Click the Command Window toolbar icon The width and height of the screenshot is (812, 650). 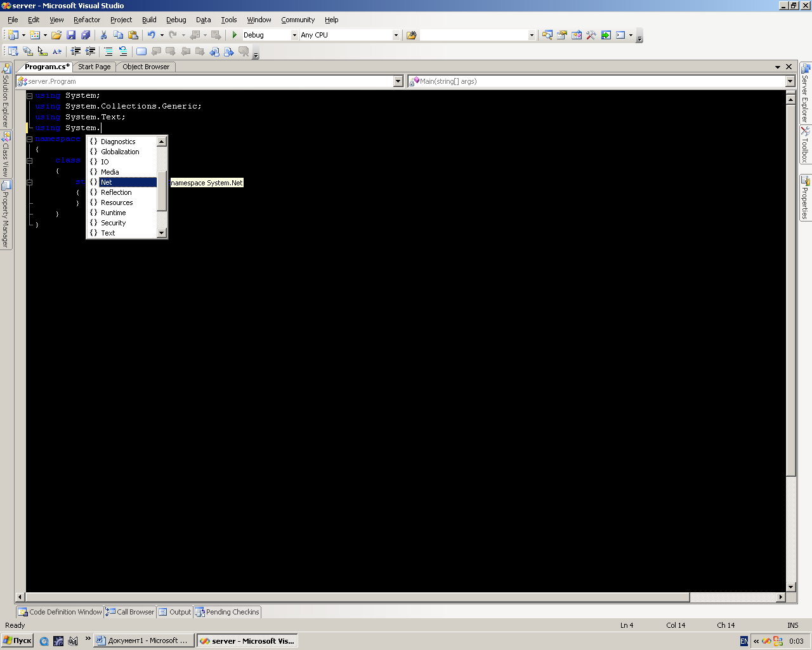pos(620,35)
